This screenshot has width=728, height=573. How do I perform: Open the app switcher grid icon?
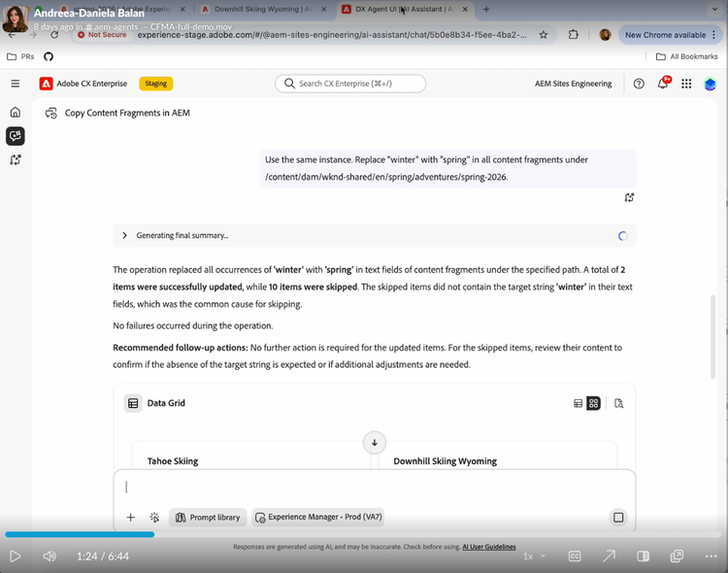point(686,84)
